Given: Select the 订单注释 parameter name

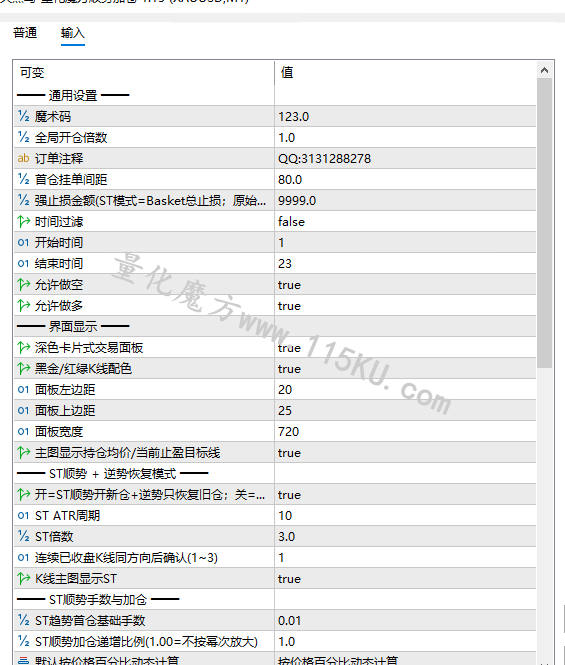Looking at the screenshot, I should [59, 158].
